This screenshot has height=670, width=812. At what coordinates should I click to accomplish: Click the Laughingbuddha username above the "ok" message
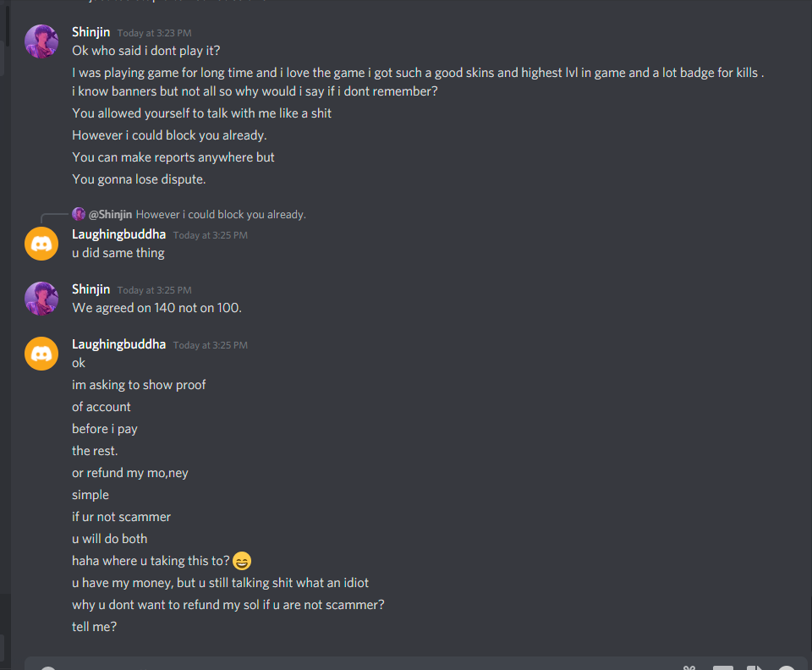[118, 344]
